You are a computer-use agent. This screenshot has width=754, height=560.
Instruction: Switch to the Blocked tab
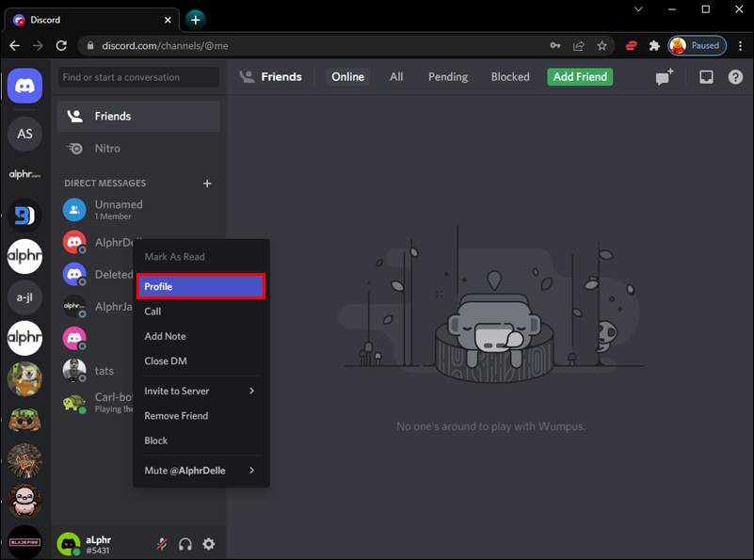[510, 77]
